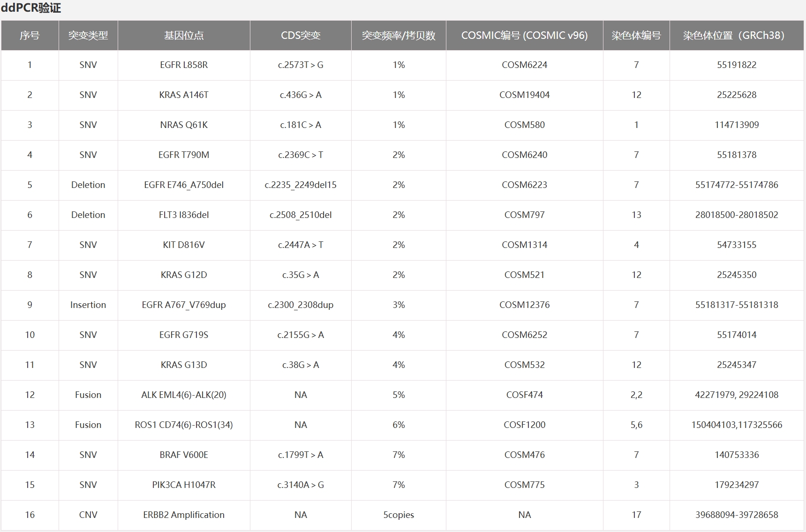Screen dimensions: 806x532
Task: Click the BRAF V600E cell
Action: (184, 455)
